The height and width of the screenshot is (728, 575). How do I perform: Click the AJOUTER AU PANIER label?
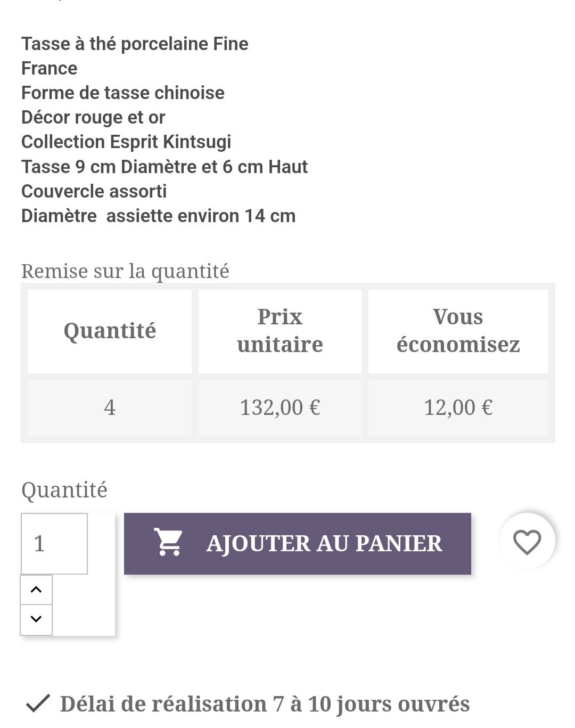(x=324, y=544)
